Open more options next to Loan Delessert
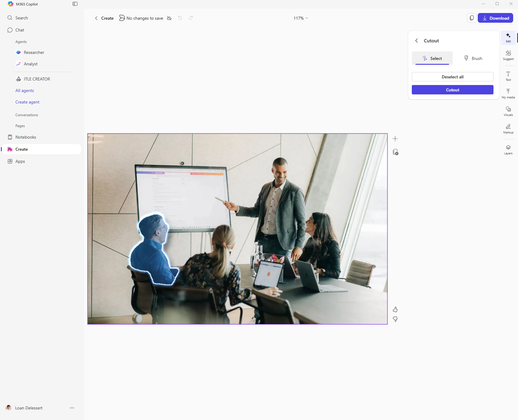 click(72, 408)
